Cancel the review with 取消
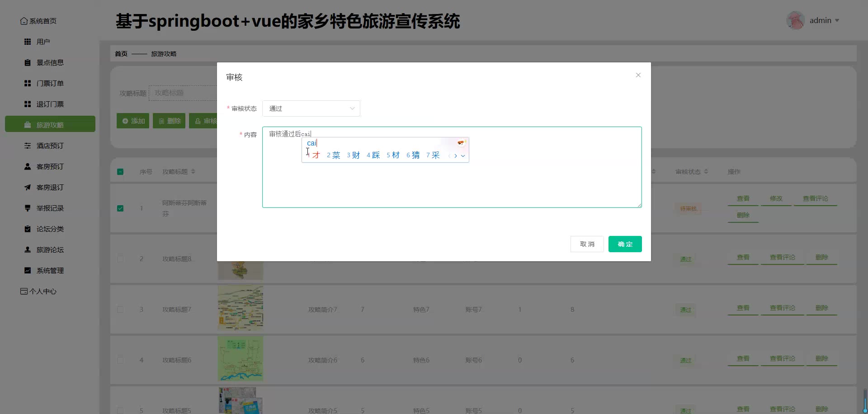Screen dimensions: 868x414 (587, 244)
